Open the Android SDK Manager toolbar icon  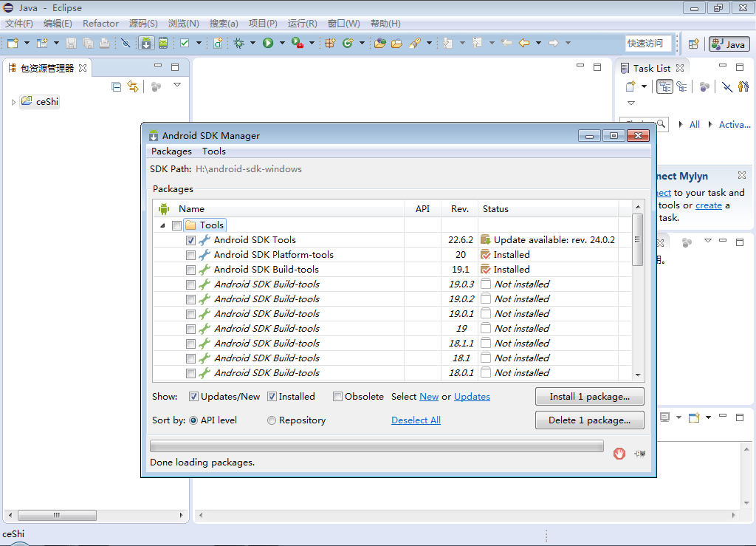click(145, 44)
